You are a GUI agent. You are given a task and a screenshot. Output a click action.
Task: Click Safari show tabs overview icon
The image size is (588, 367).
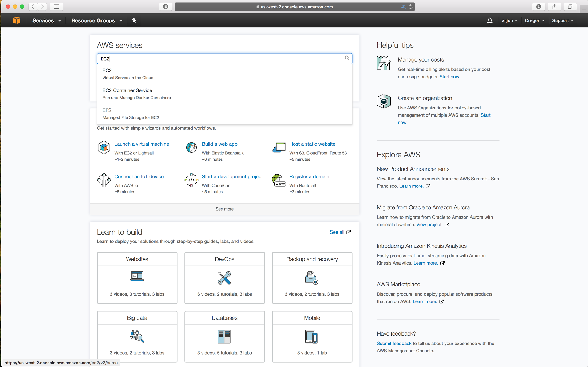tap(570, 7)
